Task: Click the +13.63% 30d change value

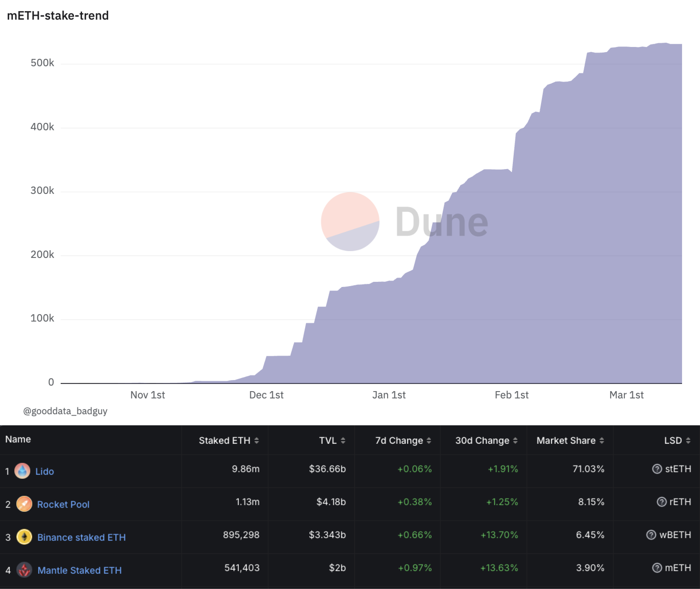Action: pyautogui.click(x=499, y=568)
